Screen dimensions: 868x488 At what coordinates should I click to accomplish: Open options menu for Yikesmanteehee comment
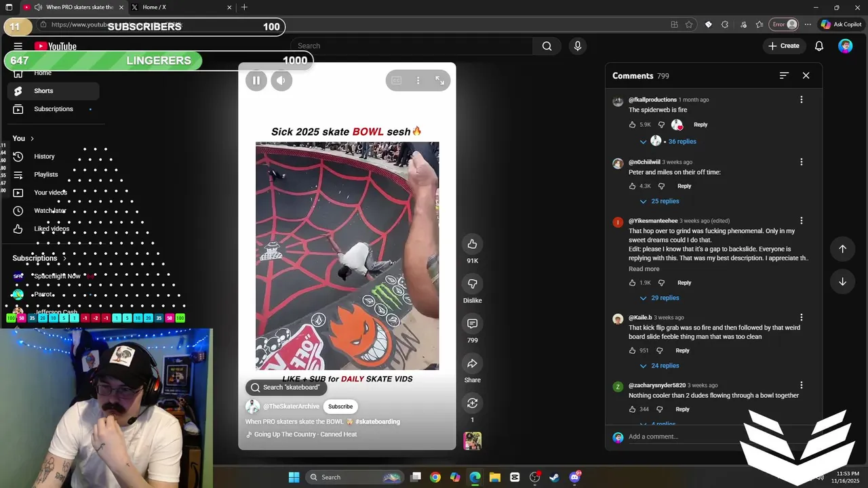point(801,221)
